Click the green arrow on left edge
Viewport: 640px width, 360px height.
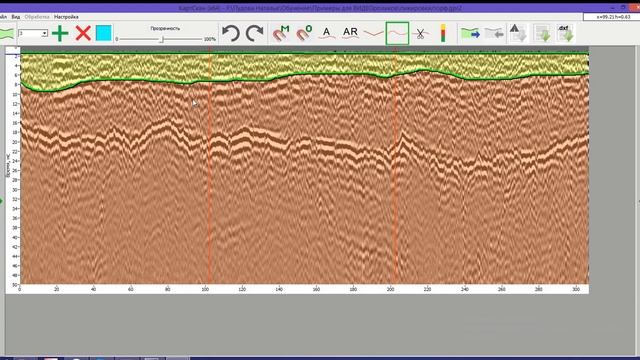point(2,201)
